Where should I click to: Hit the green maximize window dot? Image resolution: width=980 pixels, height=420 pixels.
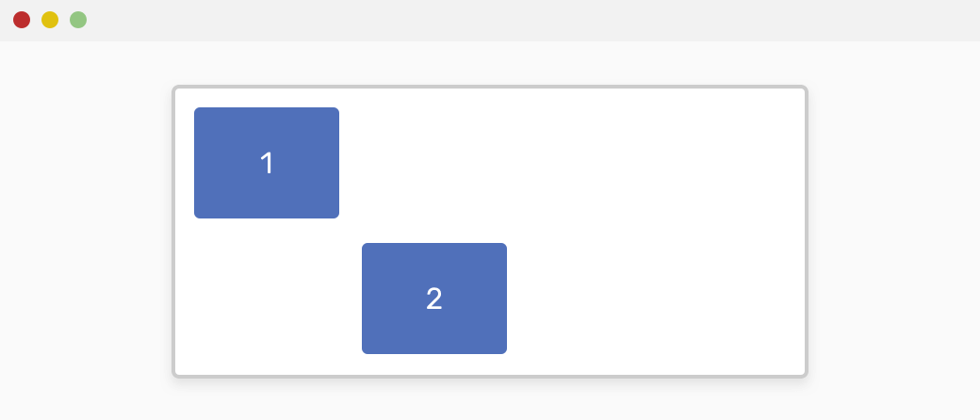[x=78, y=20]
